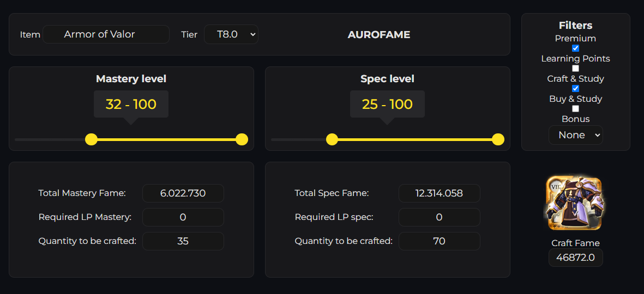Select the Mastery Quantity to be crafted field
644x294 pixels.
(183, 241)
